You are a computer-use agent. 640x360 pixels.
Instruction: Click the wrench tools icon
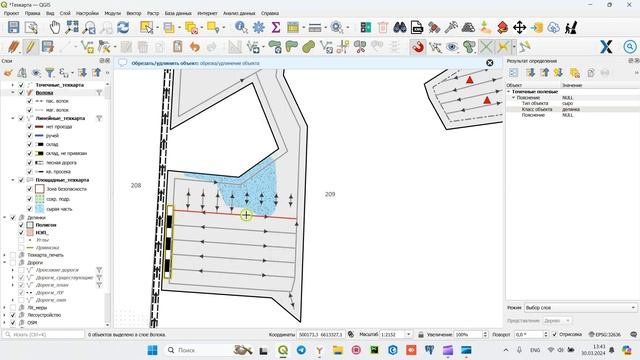[x=451, y=27]
